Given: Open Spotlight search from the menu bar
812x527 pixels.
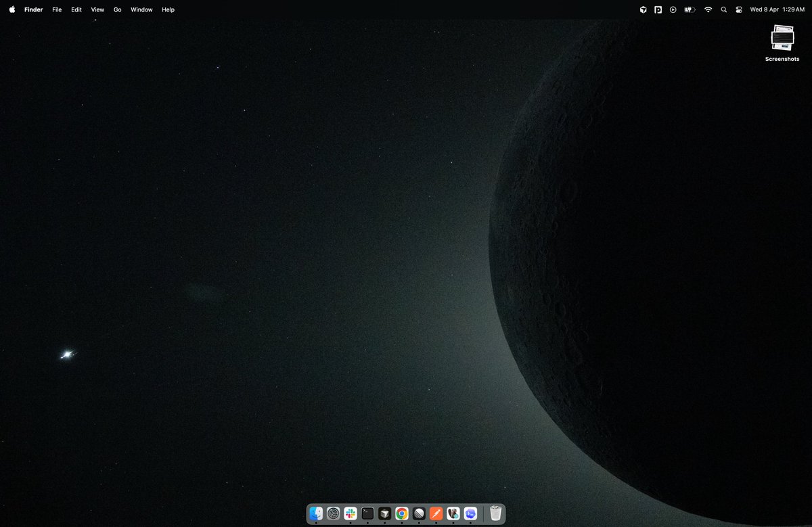Looking at the screenshot, I should (x=724, y=9).
